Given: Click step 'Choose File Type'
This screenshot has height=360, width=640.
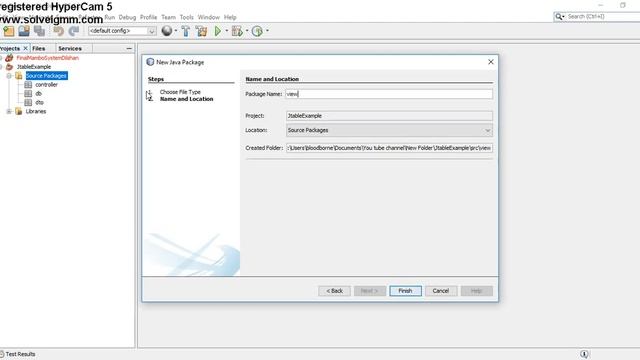Looking at the screenshot, I should (x=180, y=92).
